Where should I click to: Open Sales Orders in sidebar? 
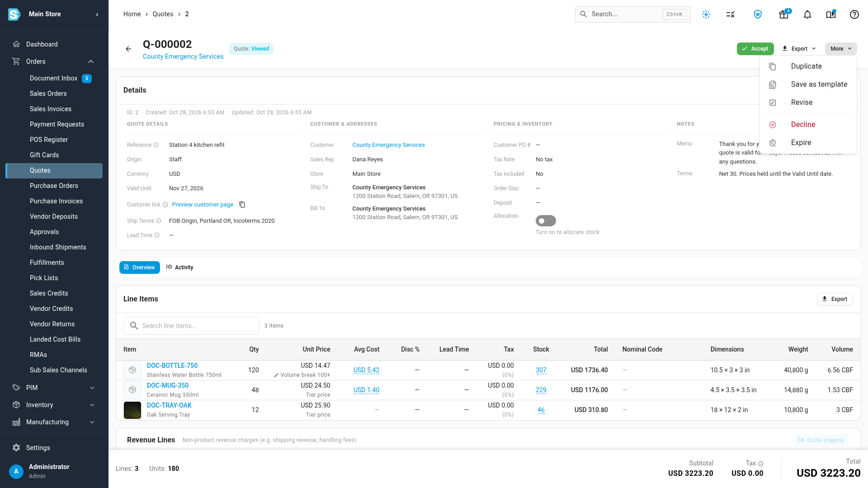point(48,94)
